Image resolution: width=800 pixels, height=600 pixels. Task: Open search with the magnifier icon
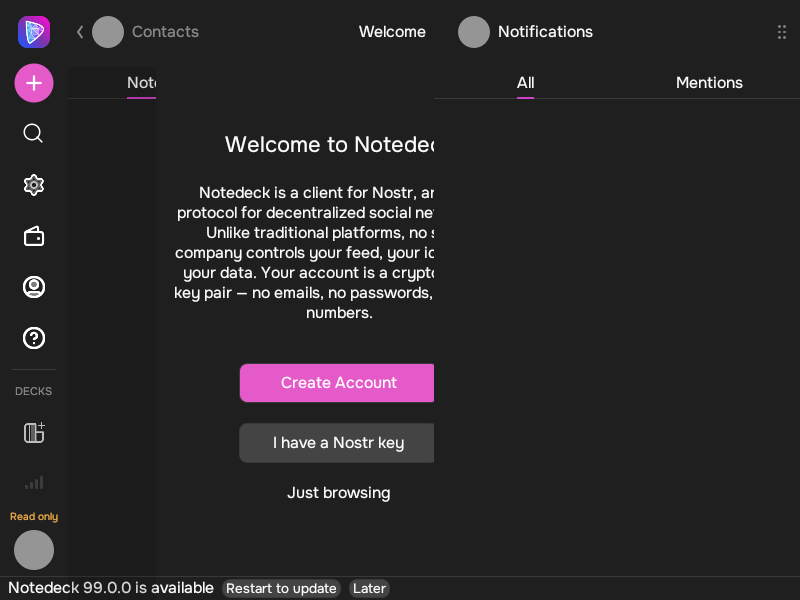[x=33, y=133]
